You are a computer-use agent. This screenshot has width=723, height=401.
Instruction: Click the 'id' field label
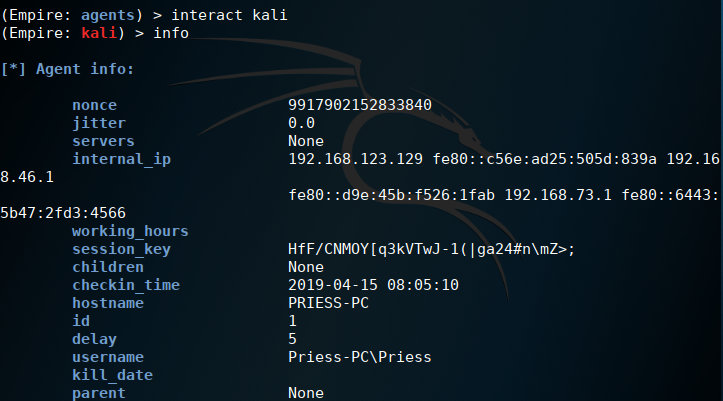click(81, 321)
